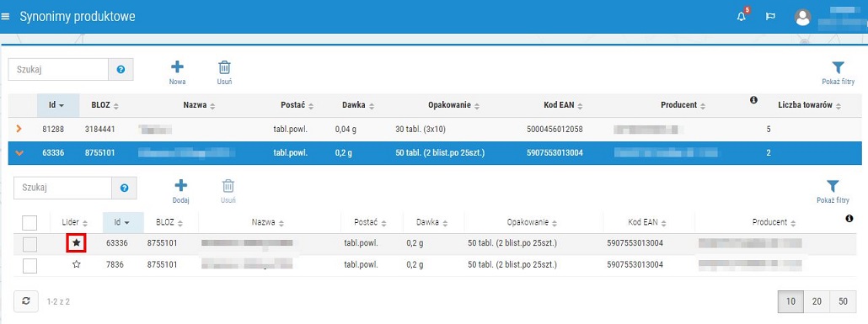Collapse the expanded row 63336
The image size is (868, 324).
pos(19,153)
